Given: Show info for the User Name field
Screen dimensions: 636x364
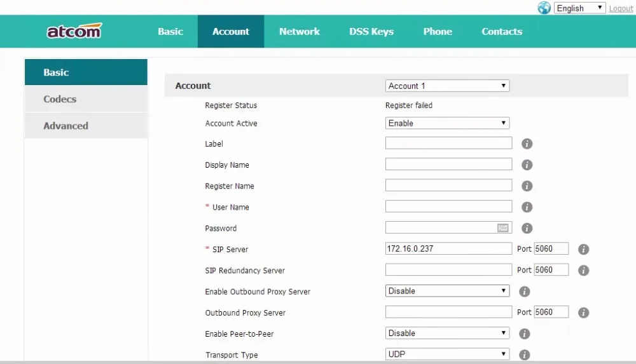Looking at the screenshot, I should click(x=527, y=206).
